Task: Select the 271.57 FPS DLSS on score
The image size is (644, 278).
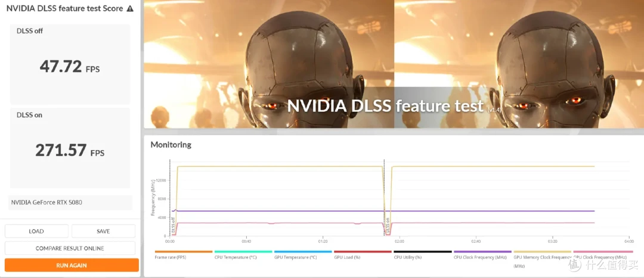Action: [x=70, y=151]
